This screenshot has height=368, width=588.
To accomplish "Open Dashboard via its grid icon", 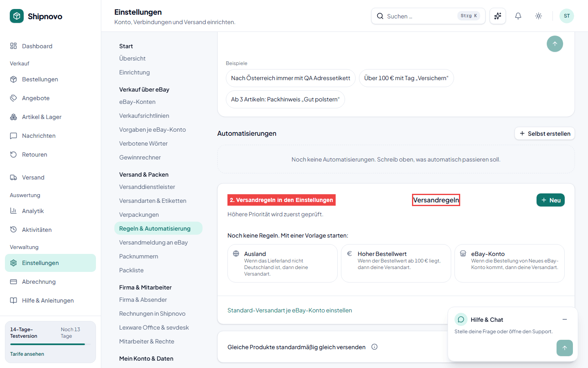I will 13,46.
